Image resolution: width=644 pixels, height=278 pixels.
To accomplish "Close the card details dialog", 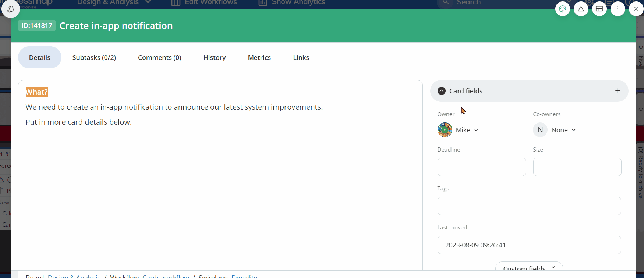I will coord(636,9).
